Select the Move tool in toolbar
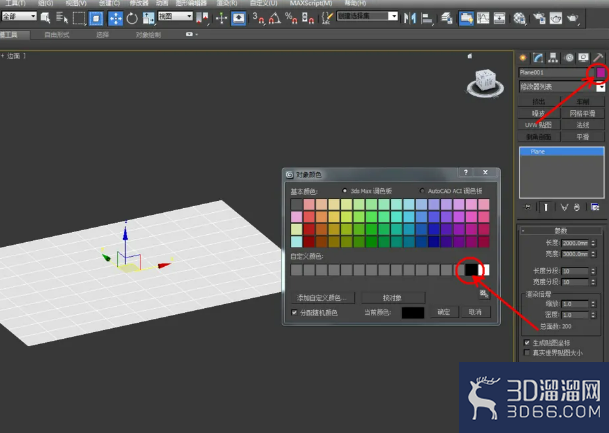609x433 pixels. click(x=115, y=18)
